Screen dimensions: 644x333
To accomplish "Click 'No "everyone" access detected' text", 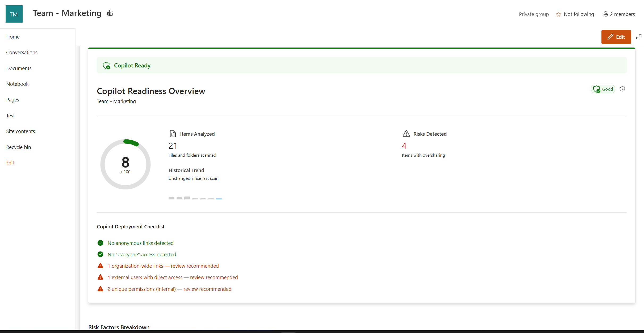I will 142,254.
